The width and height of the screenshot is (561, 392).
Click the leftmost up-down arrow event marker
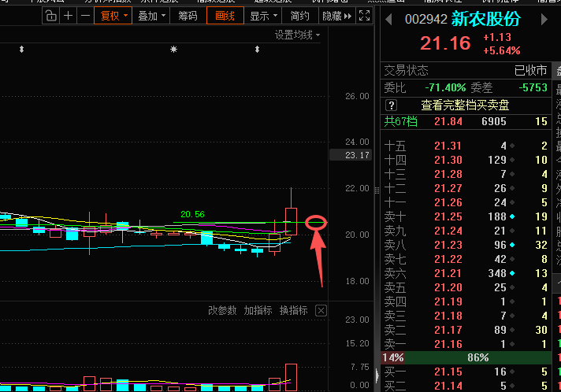pos(21,50)
